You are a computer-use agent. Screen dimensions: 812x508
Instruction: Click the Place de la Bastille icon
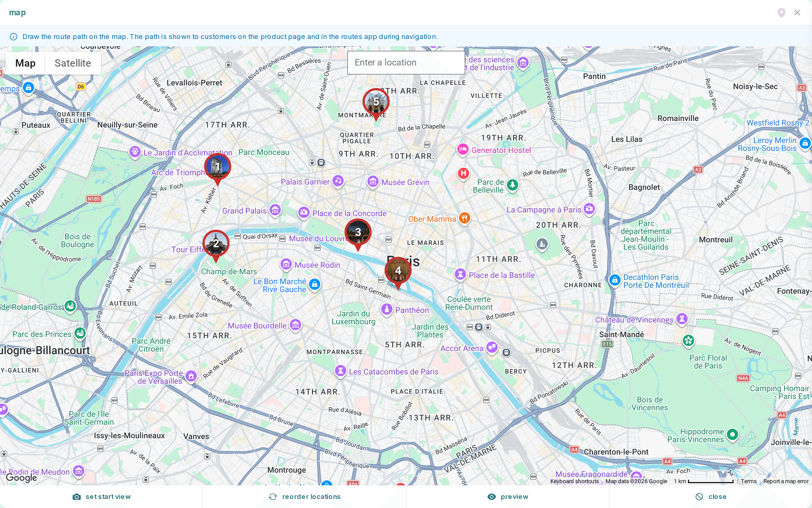460,275
